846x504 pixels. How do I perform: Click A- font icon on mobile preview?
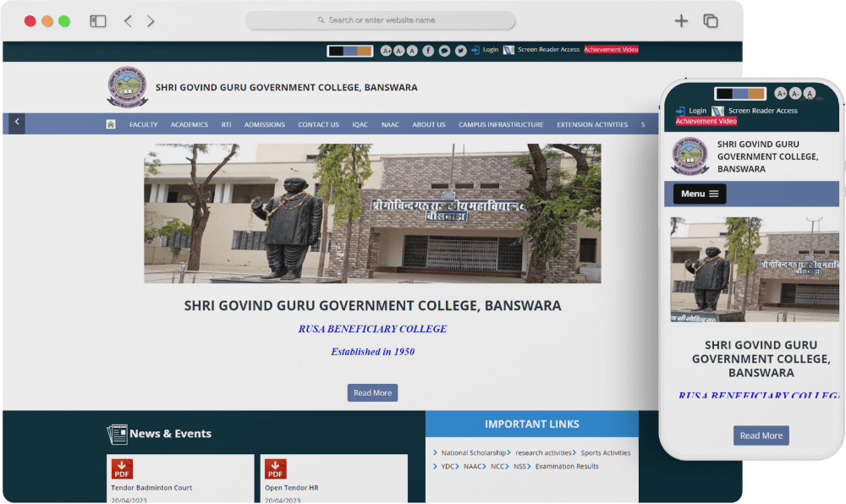795,93
